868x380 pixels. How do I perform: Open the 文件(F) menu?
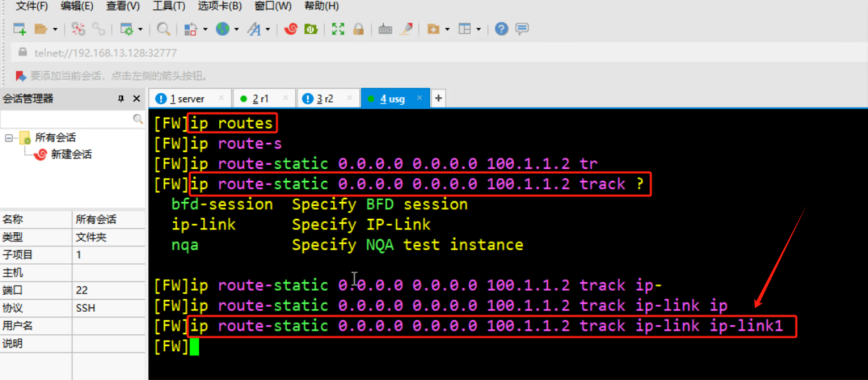pos(32,6)
